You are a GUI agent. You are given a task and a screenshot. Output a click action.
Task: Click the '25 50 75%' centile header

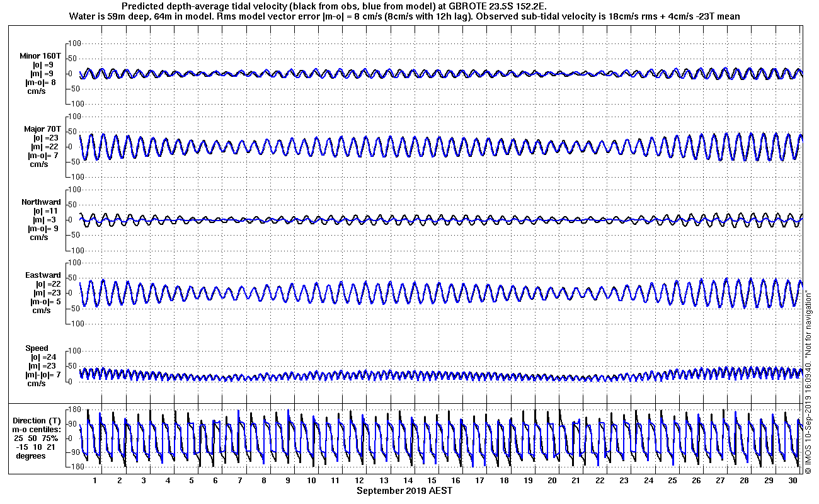[37, 438]
